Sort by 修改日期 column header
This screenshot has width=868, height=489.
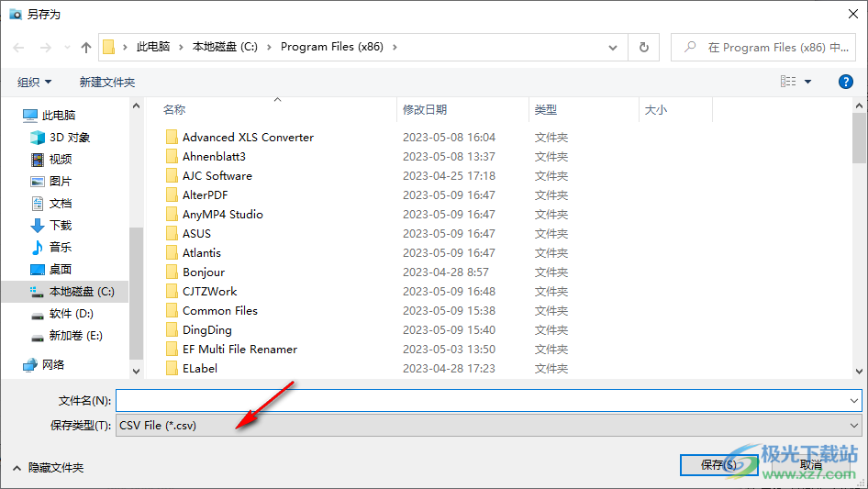point(425,110)
